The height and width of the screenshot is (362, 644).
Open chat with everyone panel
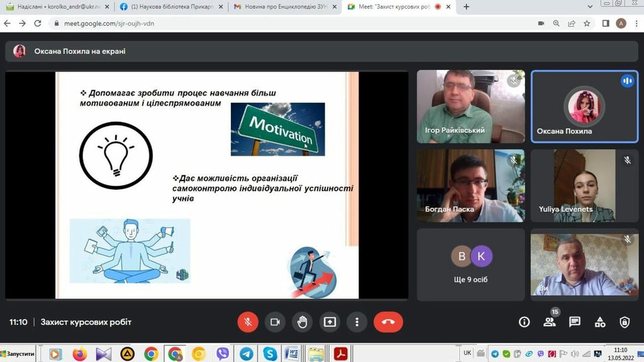pos(574,322)
